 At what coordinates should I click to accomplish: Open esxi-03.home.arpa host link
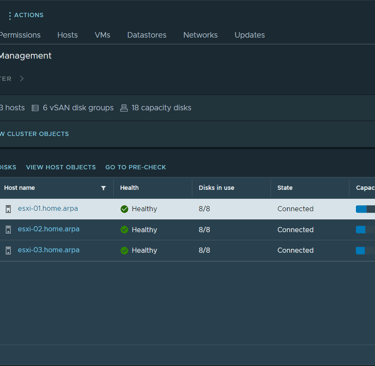pos(49,250)
